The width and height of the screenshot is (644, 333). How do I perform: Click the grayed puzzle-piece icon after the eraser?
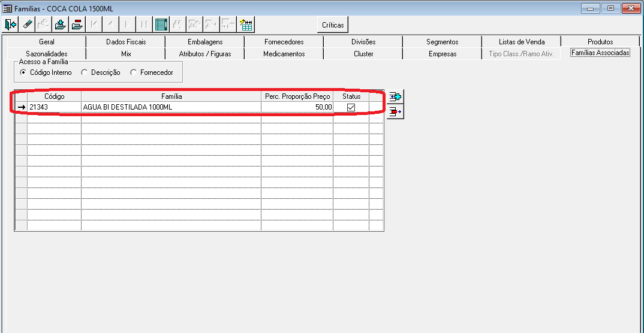(x=44, y=25)
